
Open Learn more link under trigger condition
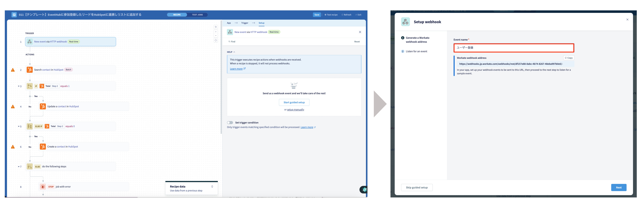[308, 127]
